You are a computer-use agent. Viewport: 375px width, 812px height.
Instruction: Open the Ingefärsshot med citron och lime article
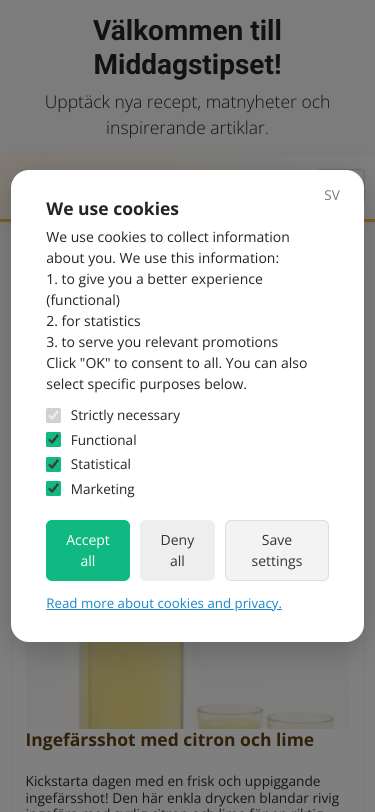[169, 740]
